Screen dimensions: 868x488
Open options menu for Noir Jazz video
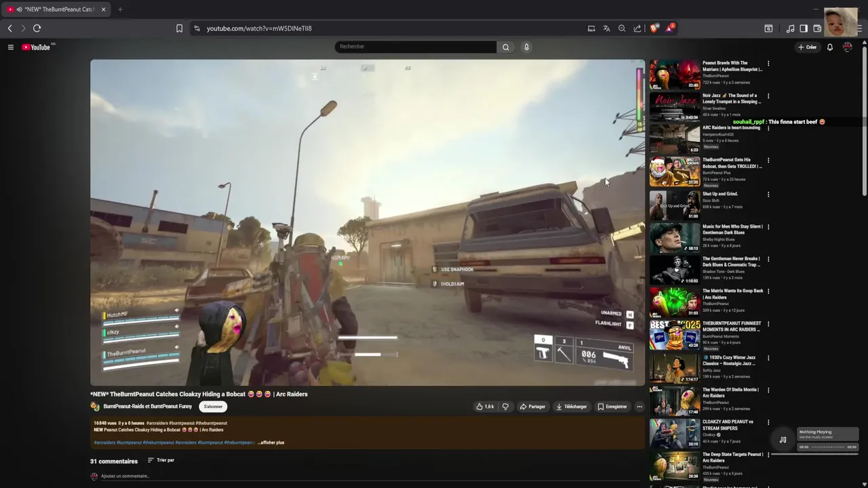768,96
